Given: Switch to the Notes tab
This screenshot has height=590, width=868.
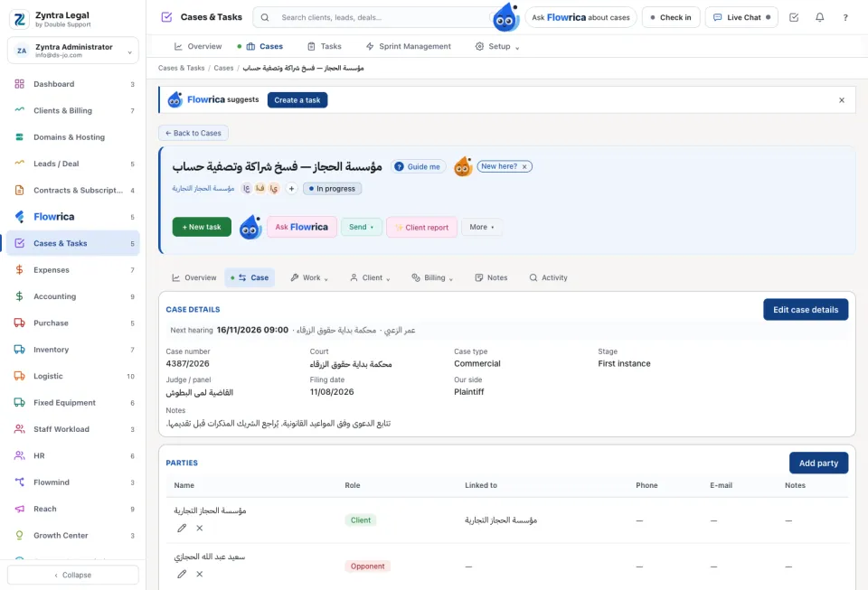Looking at the screenshot, I should 491,277.
